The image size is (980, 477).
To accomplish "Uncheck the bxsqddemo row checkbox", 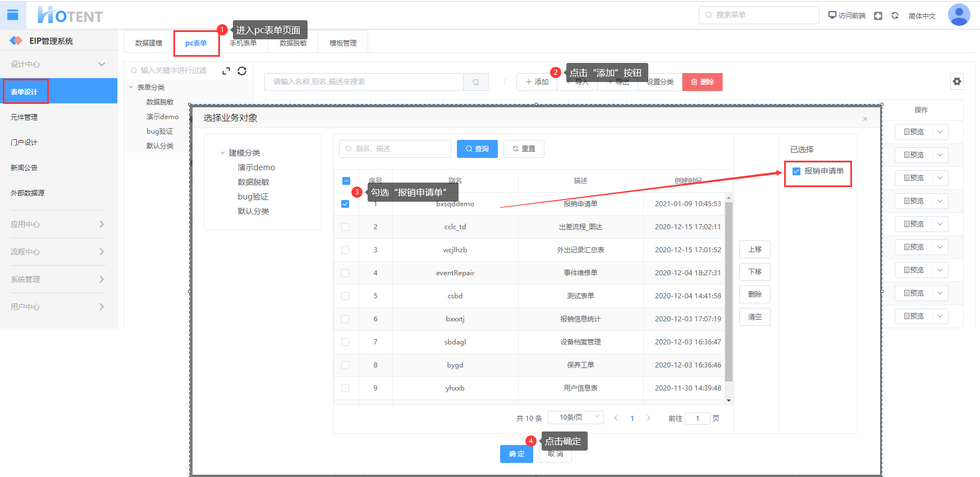I will 345,204.
